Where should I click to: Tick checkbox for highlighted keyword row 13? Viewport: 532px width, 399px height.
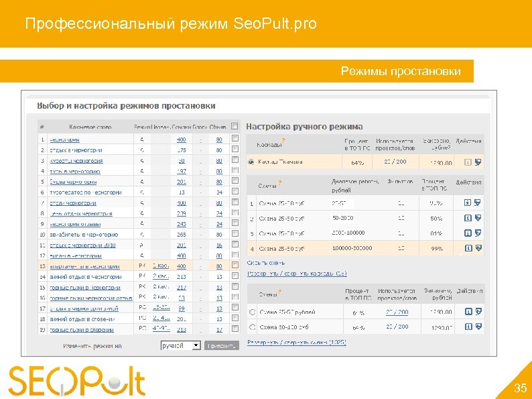(x=235, y=265)
